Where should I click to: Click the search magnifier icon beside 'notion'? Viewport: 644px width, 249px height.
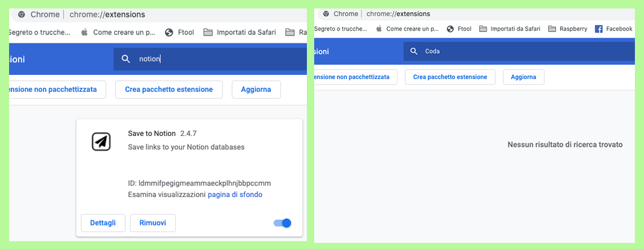(126, 59)
